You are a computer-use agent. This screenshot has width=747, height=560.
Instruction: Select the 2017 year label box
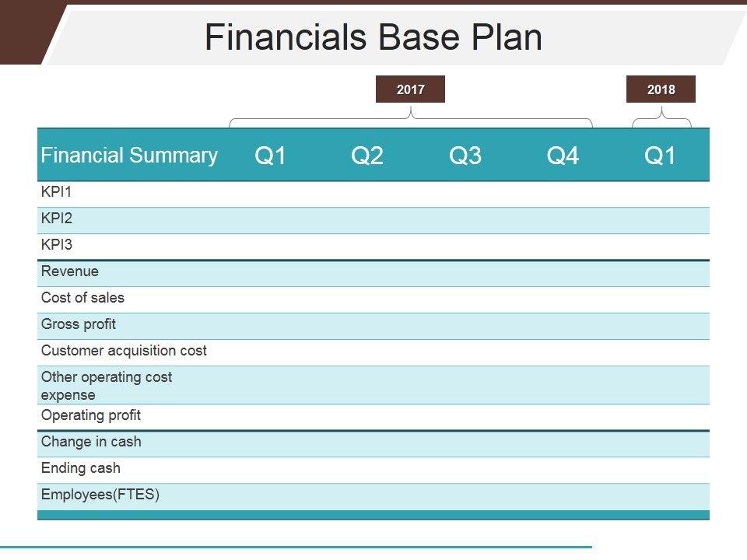click(410, 89)
